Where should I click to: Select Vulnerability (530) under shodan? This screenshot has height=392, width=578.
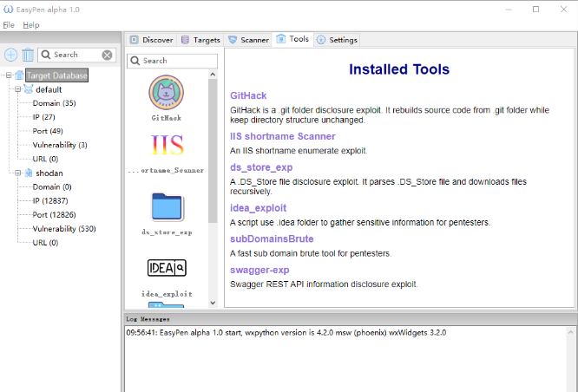coord(63,229)
